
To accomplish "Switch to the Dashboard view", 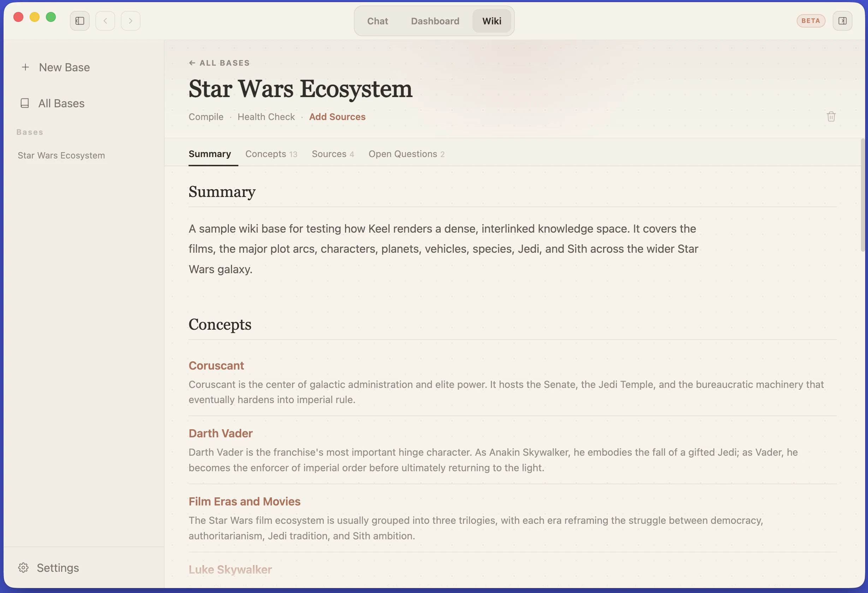I will coord(435,21).
